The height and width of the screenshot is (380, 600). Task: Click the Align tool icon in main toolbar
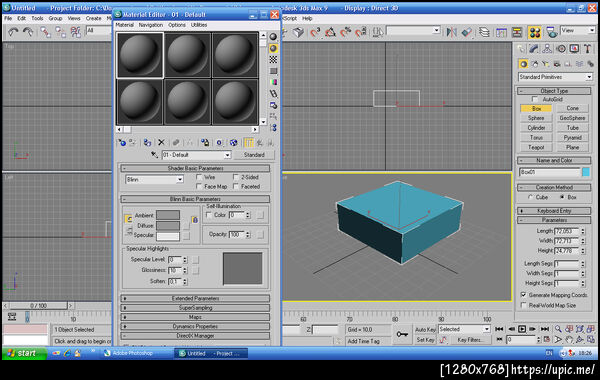tap(466, 32)
